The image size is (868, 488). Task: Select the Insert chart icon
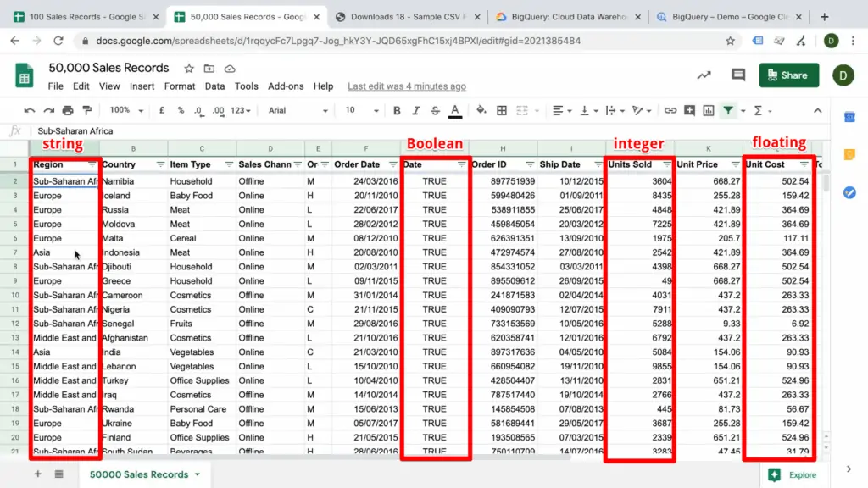point(708,110)
